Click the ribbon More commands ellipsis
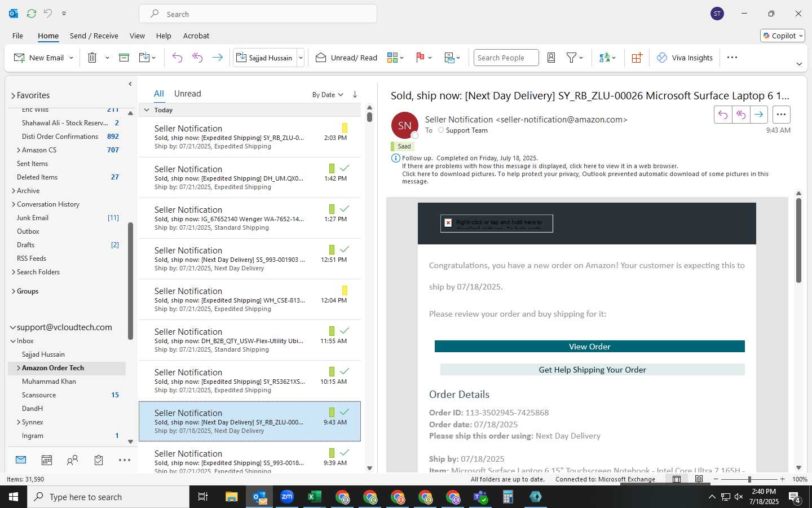 [732, 58]
